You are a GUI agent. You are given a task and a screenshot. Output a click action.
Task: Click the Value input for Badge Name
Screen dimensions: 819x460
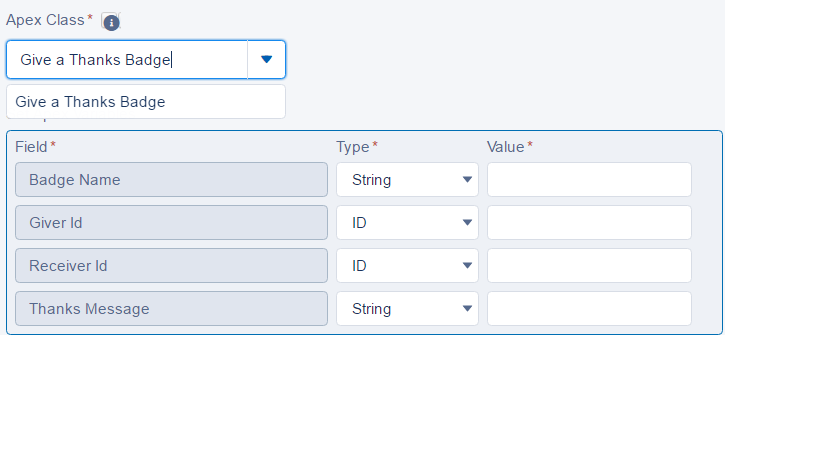pyautogui.click(x=589, y=180)
